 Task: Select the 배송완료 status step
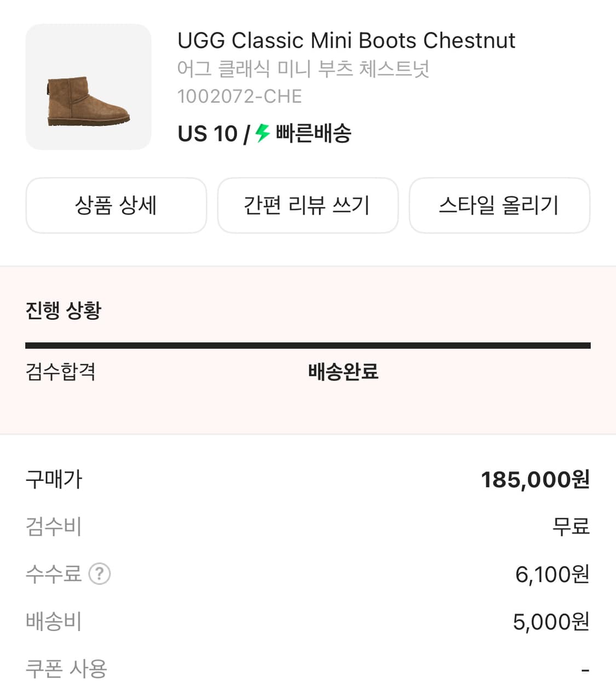(343, 371)
